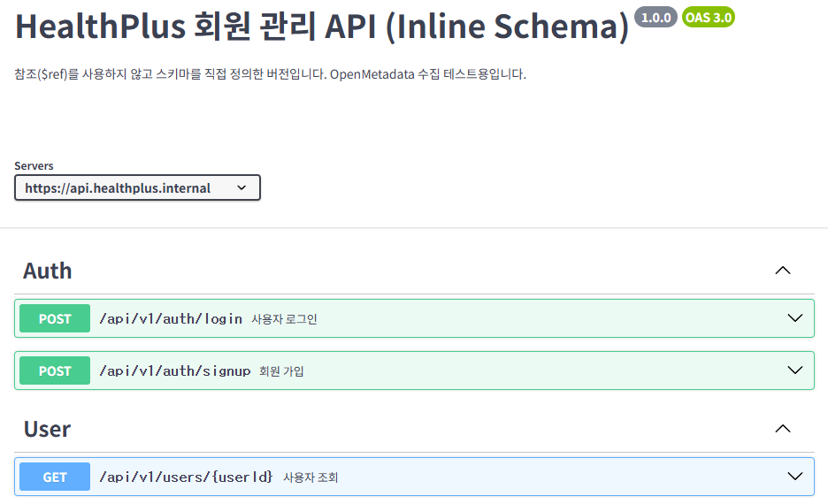Viewport: 828px width, 504px height.
Task: Open the /api/v1/users/{userId} path
Action: click(186, 477)
